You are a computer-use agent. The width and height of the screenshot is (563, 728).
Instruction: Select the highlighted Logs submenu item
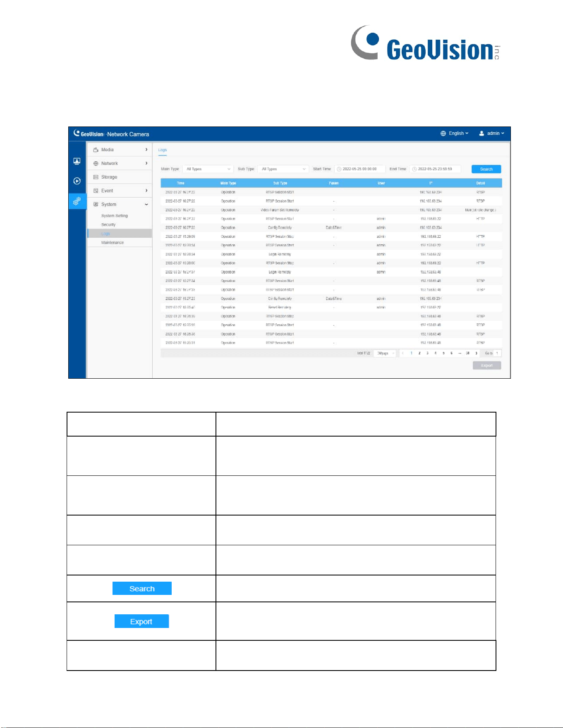pos(120,234)
